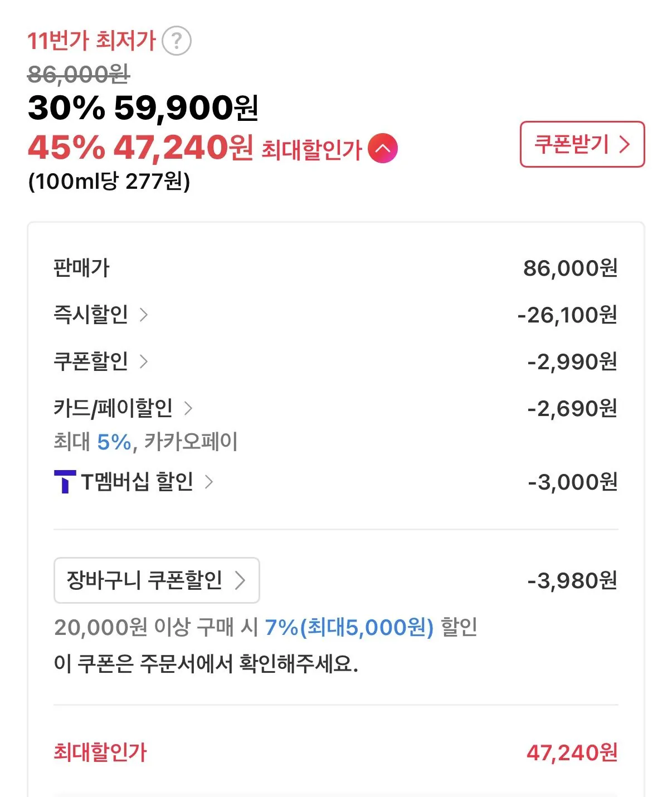The height and width of the screenshot is (797, 672).
Task: Select the 쿠폰할인 row label
Action: tap(91, 361)
